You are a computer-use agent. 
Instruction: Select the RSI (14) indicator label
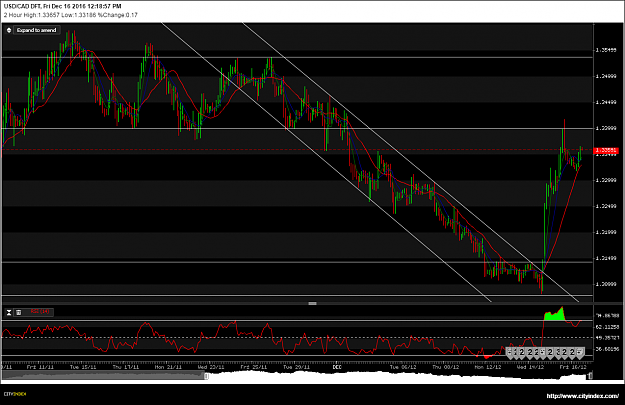point(40,312)
